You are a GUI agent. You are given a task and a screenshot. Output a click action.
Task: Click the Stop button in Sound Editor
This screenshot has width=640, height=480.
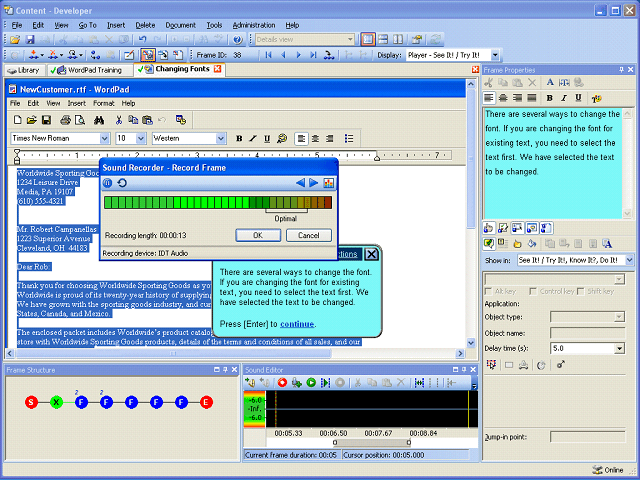pos(340,382)
